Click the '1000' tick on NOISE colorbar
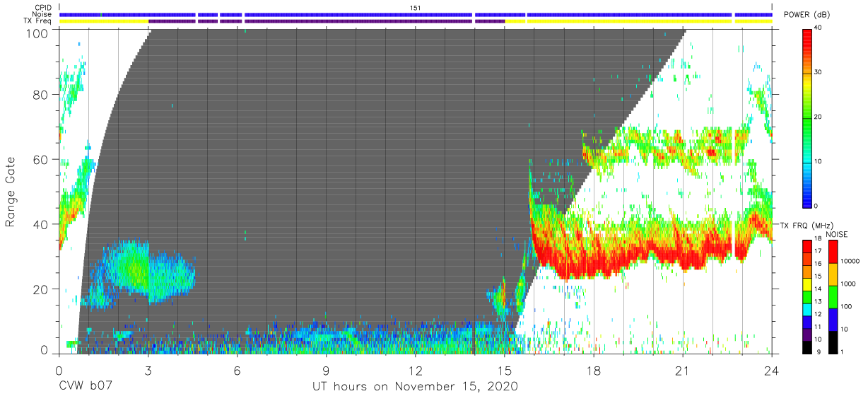This screenshot has height=401, width=868. 848,284
